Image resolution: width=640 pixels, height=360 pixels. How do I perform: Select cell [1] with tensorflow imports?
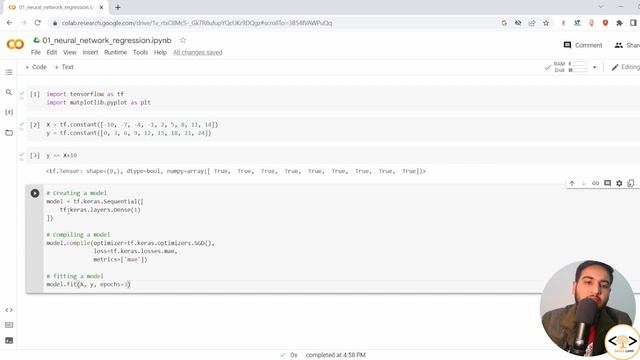click(x=333, y=98)
